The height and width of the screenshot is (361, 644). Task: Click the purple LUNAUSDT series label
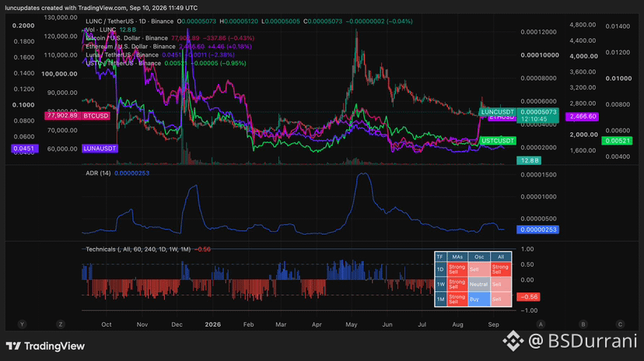[x=100, y=149]
